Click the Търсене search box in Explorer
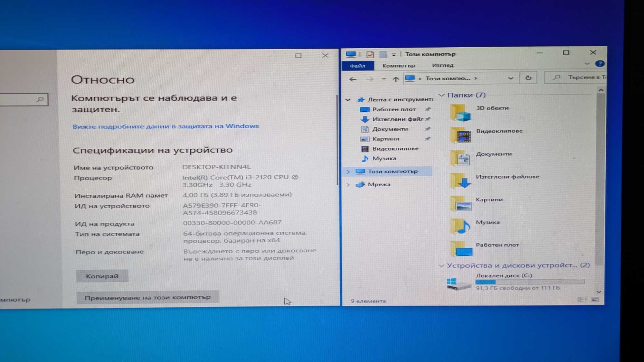 (x=575, y=77)
